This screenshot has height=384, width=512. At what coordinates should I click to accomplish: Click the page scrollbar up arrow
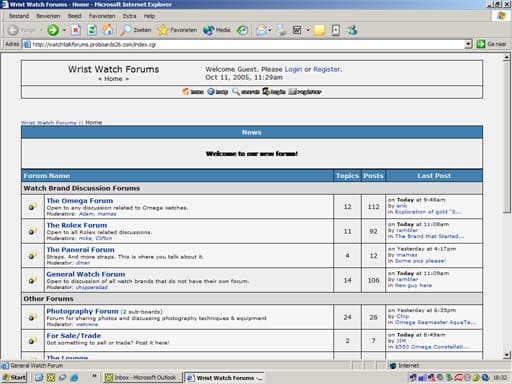coord(507,57)
